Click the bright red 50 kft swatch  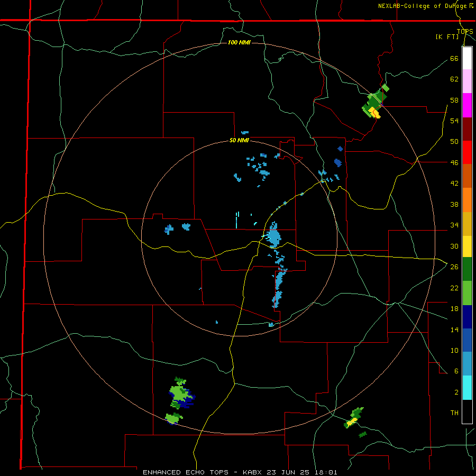pyautogui.click(x=467, y=152)
